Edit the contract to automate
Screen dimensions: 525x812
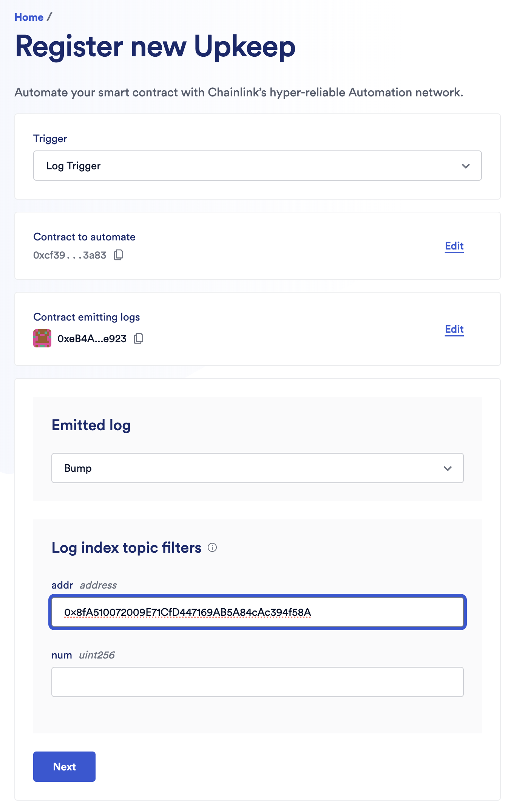pyautogui.click(x=454, y=246)
